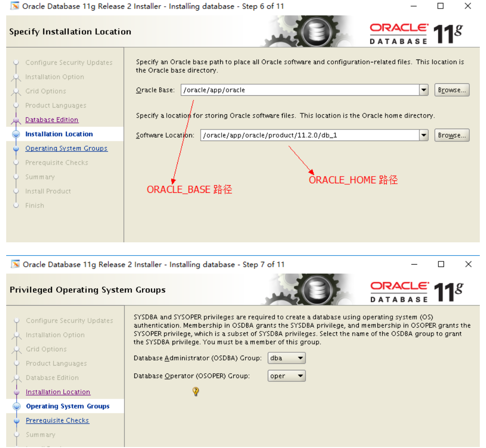
Task: Click Operating System Groups step bullet in Step 6 window
Action: tap(16, 149)
